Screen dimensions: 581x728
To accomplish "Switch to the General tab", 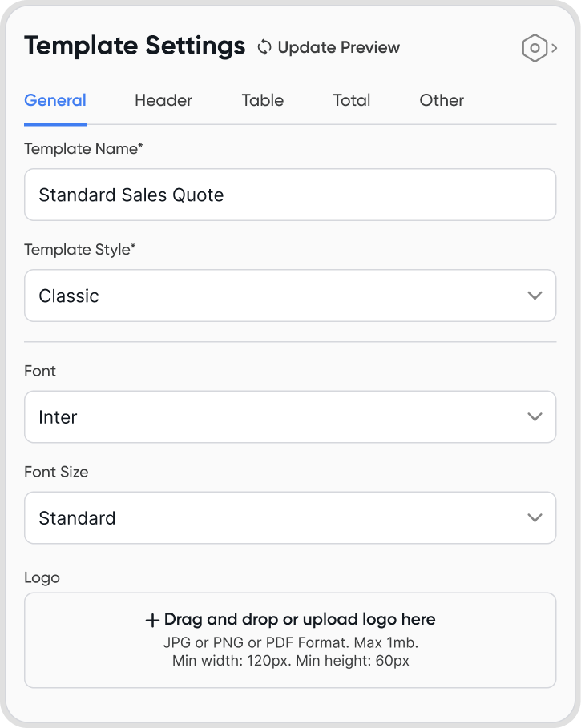I will tap(55, 101).
